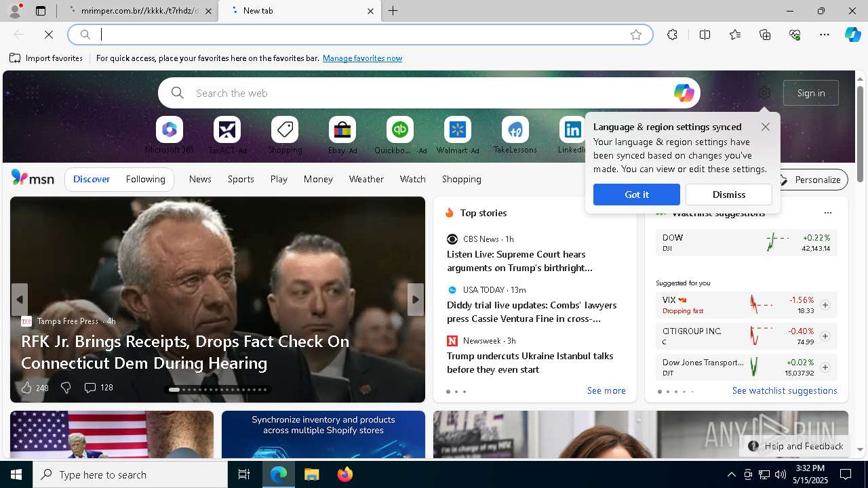Open the Shopping quick link tile
This screenshot has width=868, height=488.
[285, 136]
